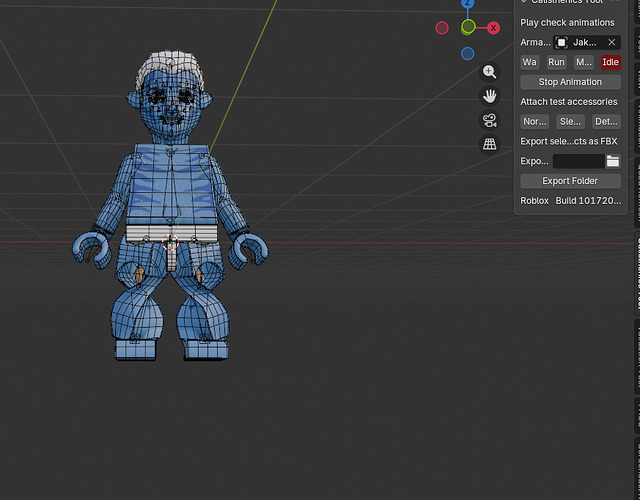Click the Nor... test accessory button

pyautogui.click(x=535, y=122)
